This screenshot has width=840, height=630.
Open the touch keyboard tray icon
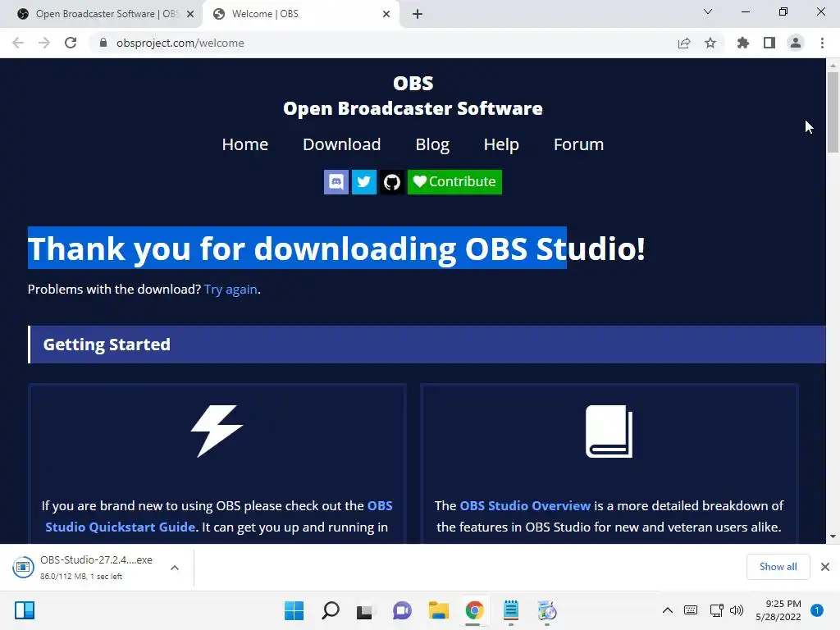pyautogui.click(x=691, y=610)
